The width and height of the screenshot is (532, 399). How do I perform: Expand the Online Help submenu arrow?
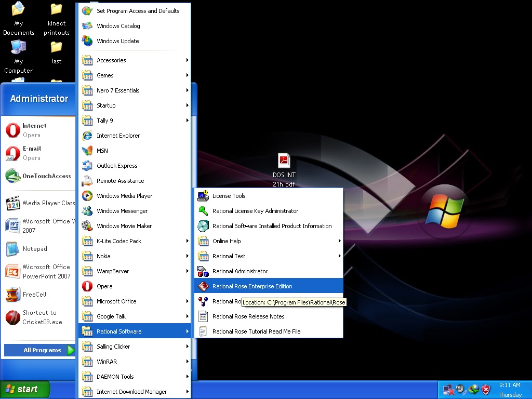[x=339, y=241]
